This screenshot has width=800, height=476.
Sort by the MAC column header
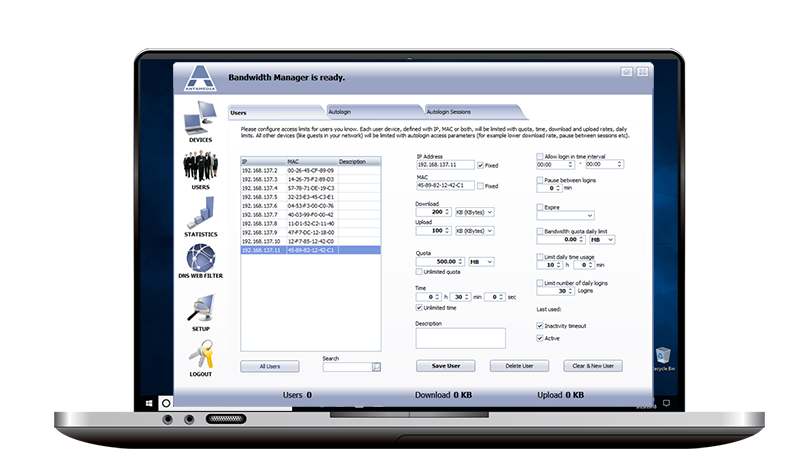pyautogui.click(x=312, y=162)
